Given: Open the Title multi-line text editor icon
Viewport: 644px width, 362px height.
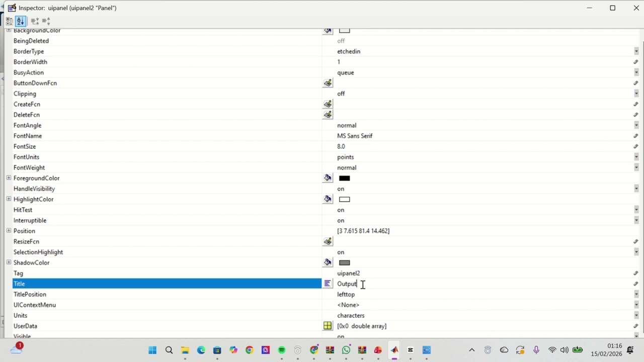Looking at the screenshot, I should pos(328,284).
